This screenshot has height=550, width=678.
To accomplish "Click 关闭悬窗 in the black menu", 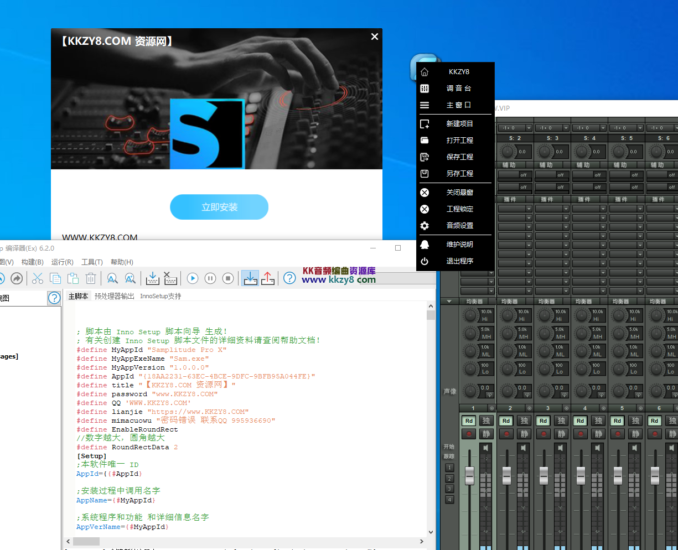I will 460,192.
